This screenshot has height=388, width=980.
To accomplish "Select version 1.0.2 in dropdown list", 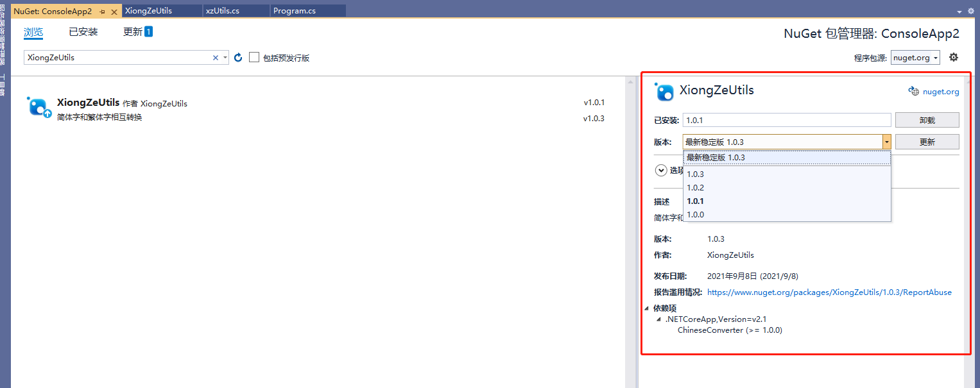I will (x=787, y=187).
